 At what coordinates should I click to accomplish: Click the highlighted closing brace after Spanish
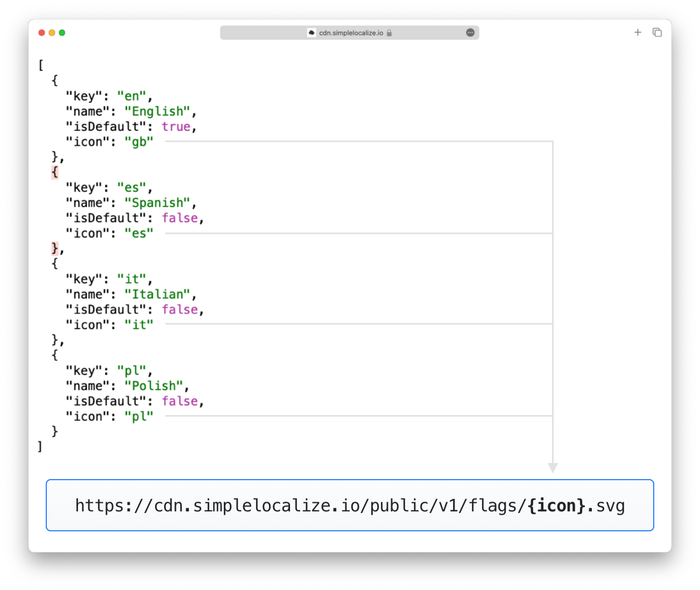tap(54, 248)
